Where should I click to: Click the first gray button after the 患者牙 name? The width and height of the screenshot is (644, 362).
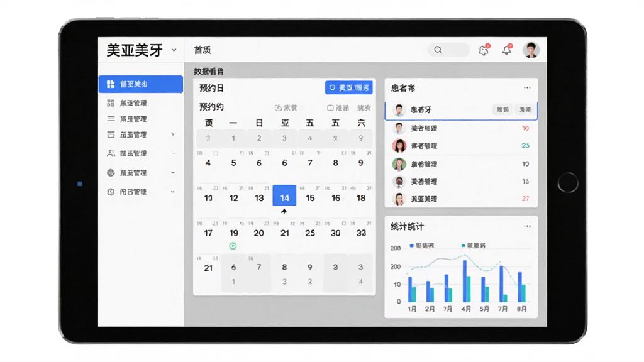coord(502,109)
